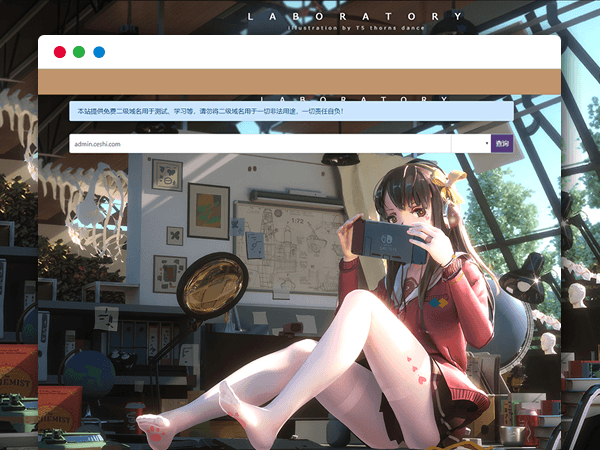Click the LABORATORY text below tan bar
The height and width of the screenshot is (450, 600).
[356, 99]
